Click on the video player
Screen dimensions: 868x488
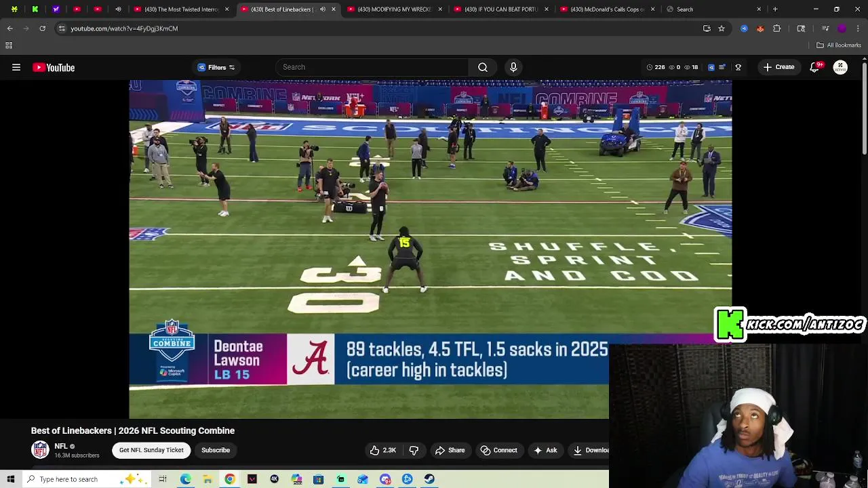[430, 249]
